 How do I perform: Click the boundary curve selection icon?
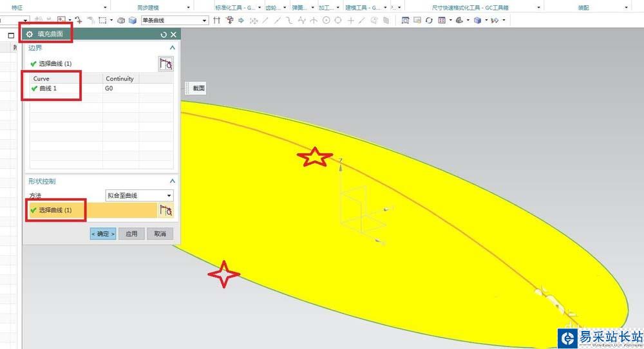166,64
